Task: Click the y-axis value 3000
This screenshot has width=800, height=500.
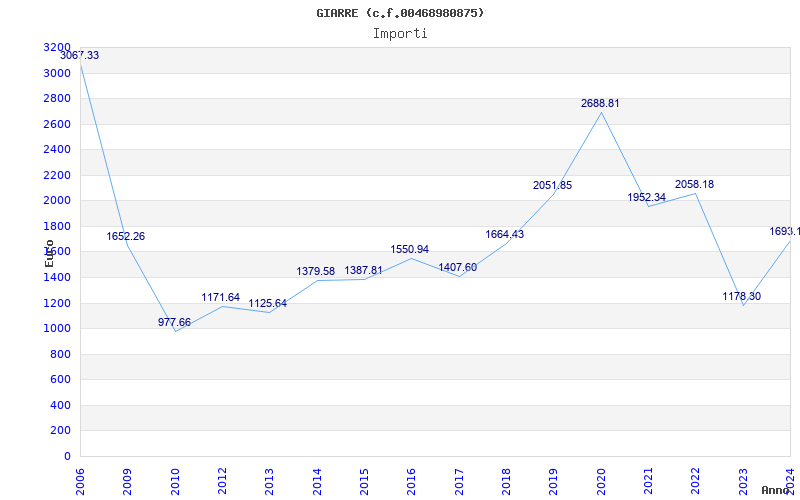Action: (57, 73)
